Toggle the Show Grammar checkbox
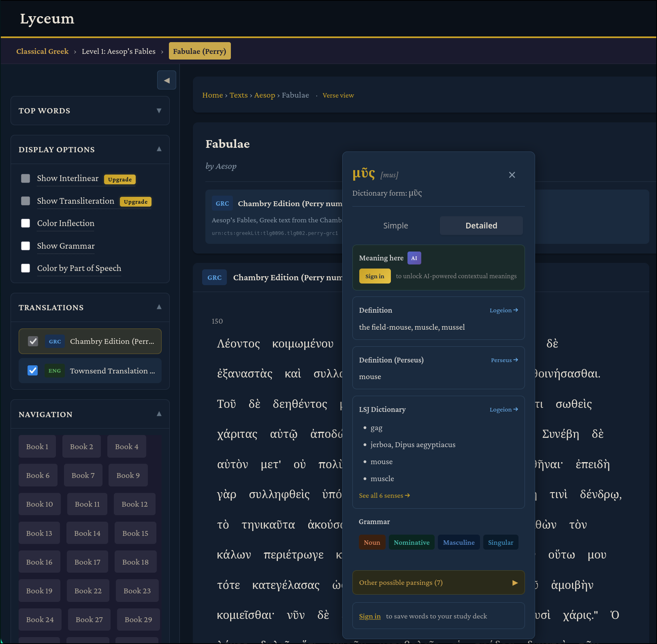657x644 pixels. (x=26, y=246)
